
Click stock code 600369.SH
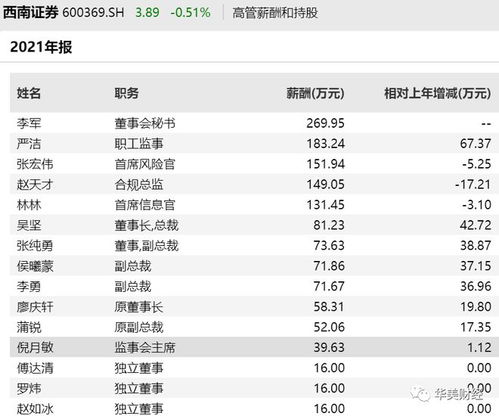coord(93,13)
